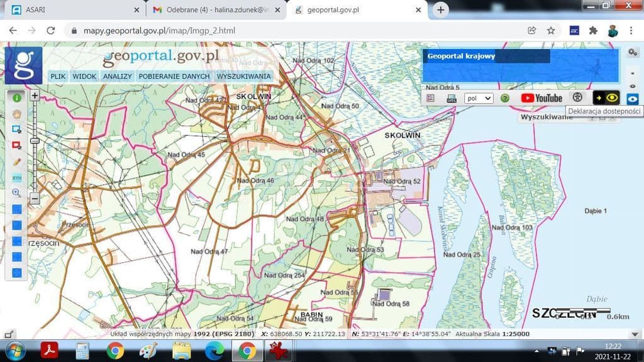The height and width of the screenshot is (362, 644).
Task: Toggle the blue eye visibility button
Action: 633,99
